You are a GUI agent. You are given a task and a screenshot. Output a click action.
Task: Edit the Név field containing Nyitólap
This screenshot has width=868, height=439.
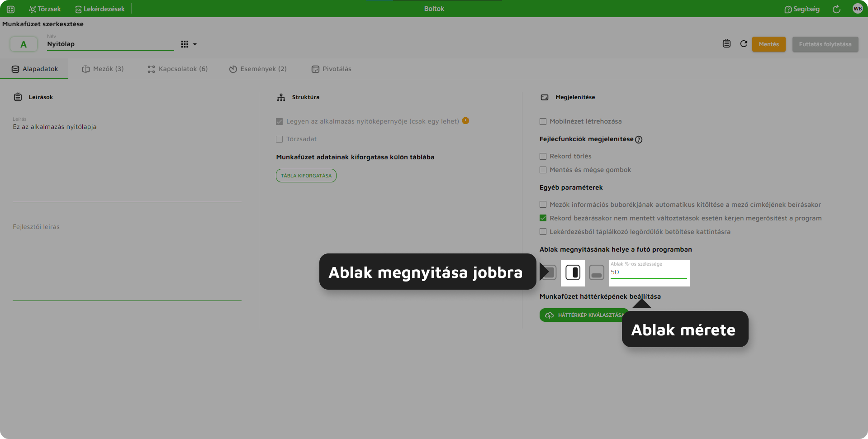110,44
